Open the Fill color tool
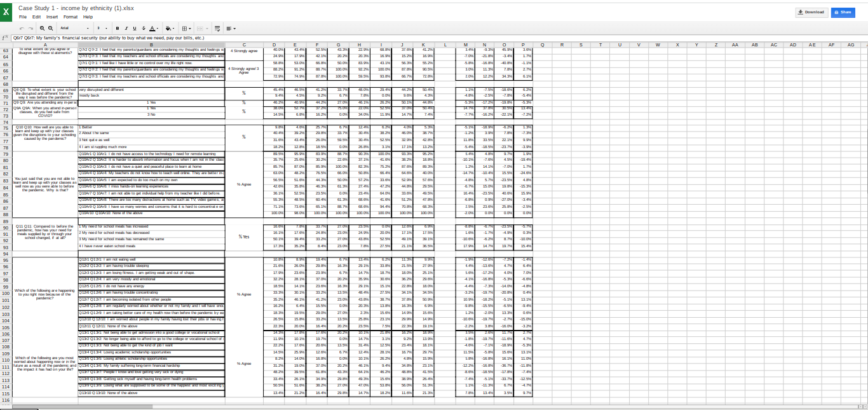This screenshot has height=410, width=868. [x=168, y=28]
